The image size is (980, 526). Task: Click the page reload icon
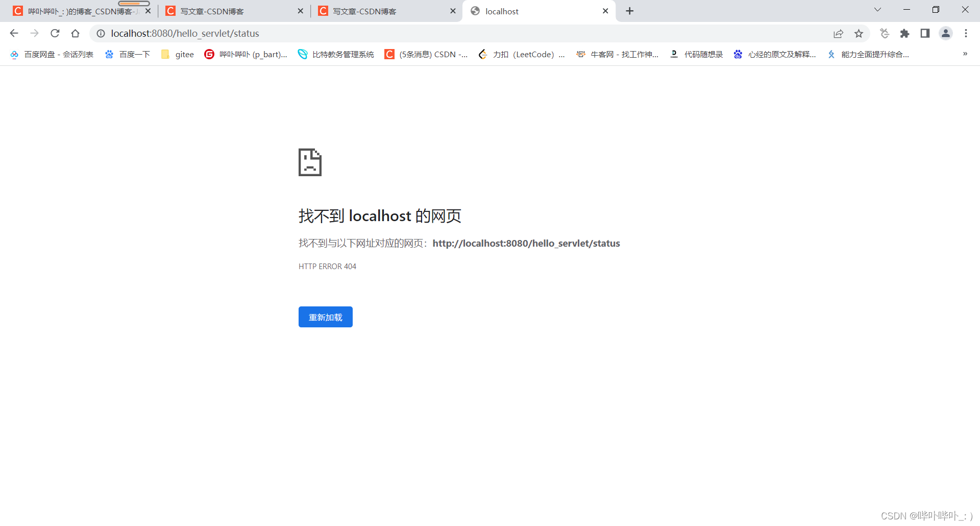click(55, 33)
